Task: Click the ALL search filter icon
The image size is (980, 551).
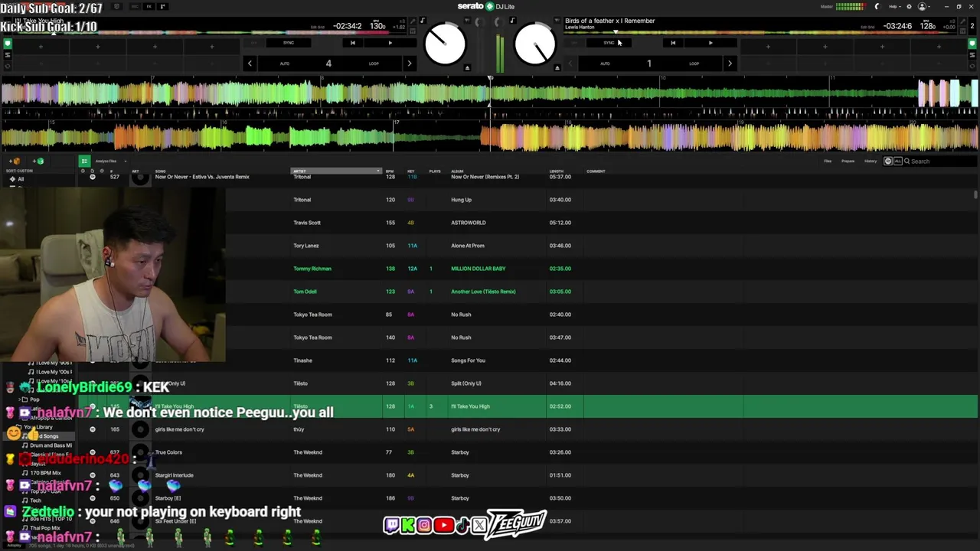Action: (x=898, y=161)
